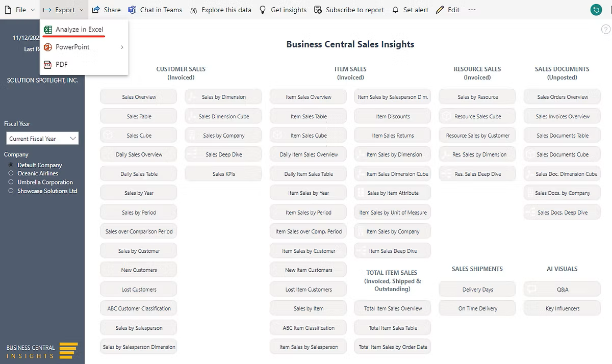Screen dimensions: 612x364
Task: Click the Teams icon for Chat in Teams
Action: tap(133, 10)
